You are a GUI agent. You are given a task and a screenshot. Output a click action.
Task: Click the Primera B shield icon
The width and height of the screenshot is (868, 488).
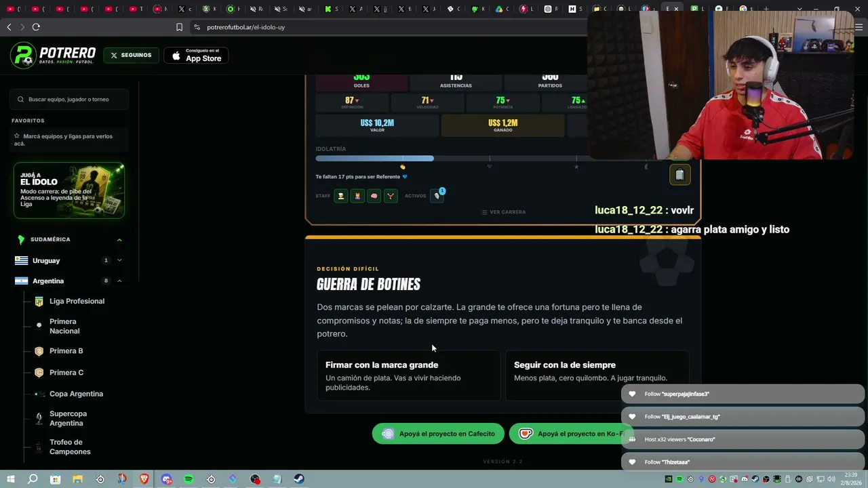click(x=39, y=351)
